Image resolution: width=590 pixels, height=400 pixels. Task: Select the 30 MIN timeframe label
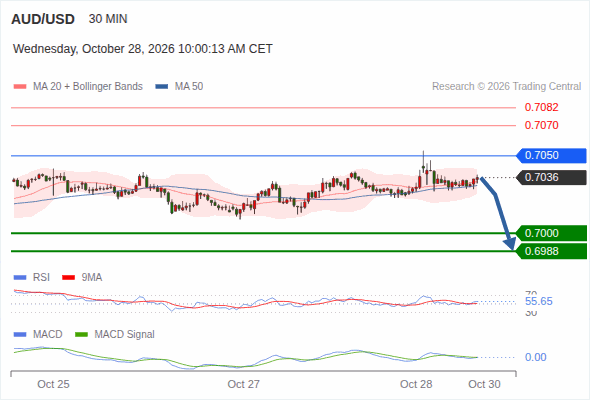(x=108, y=19)
